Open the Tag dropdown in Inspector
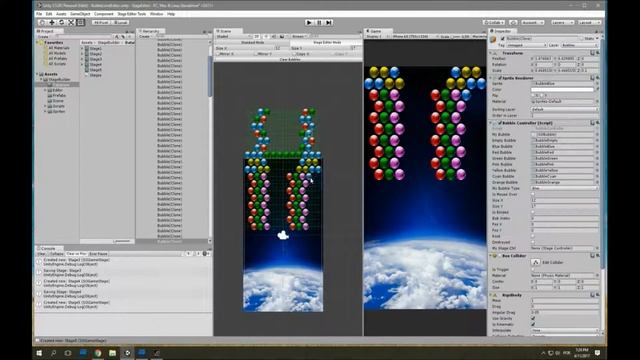Viewport: 640px width, 360px height. [x=527, y=45]
